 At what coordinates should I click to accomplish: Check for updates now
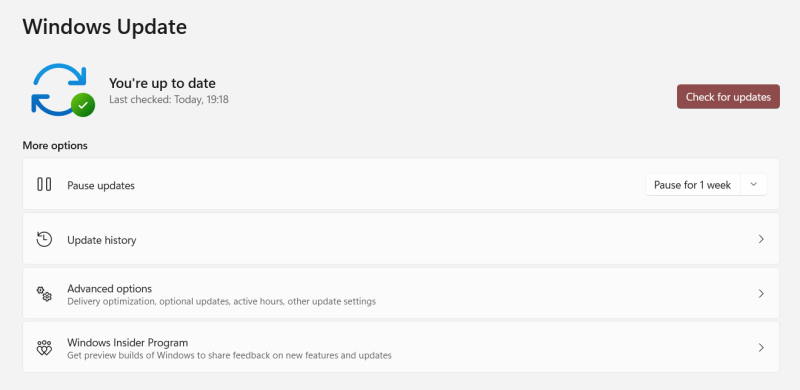[728, 96]
